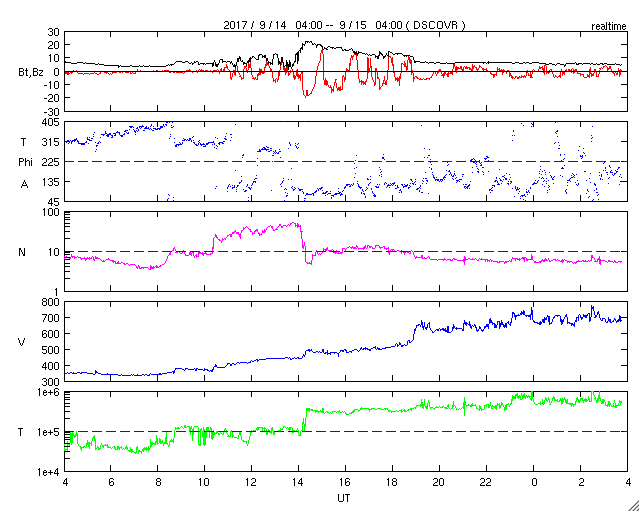Click the "12" hour label on time axis
The height and width of the screenshot is (512, 640).
coord(251,483)
